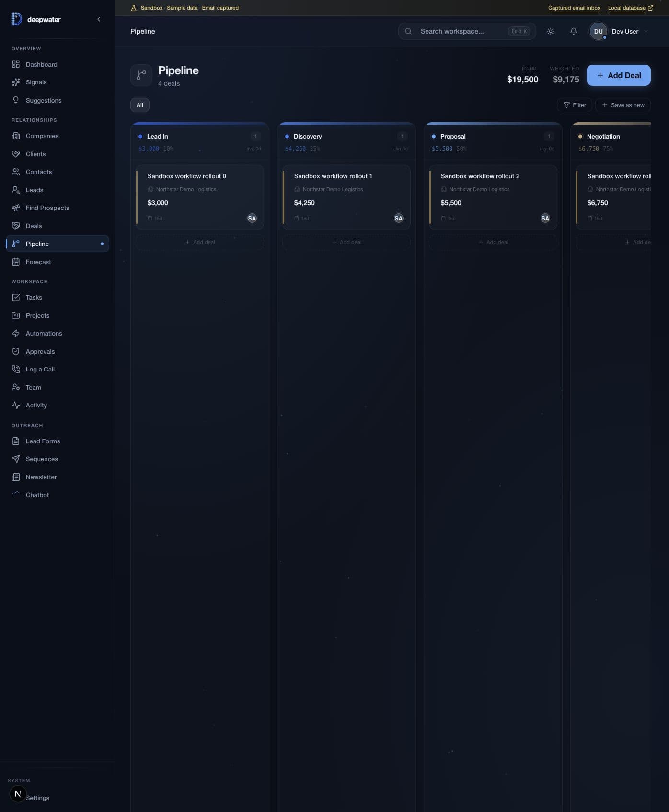
Task: Open the Filter button
Action: click(x=575, y=105)
